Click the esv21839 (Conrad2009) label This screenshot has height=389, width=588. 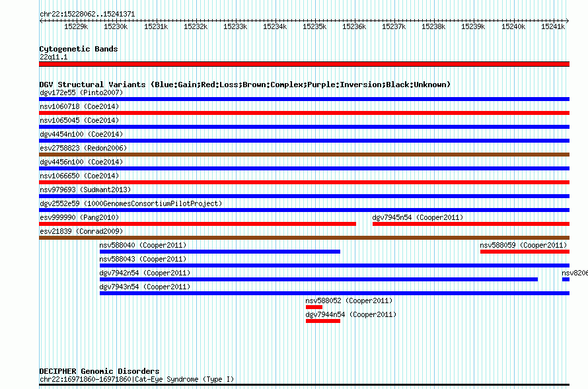[81, 232]
